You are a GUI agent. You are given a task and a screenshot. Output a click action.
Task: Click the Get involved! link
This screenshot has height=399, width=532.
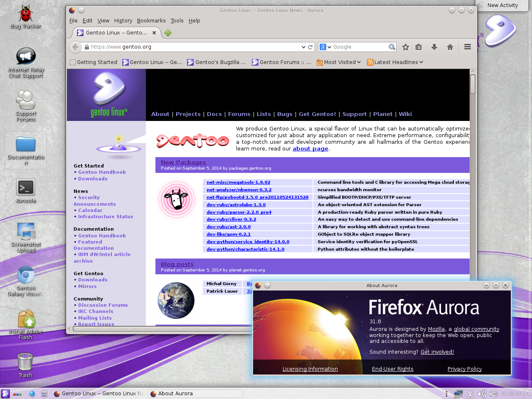coord(437,352)
